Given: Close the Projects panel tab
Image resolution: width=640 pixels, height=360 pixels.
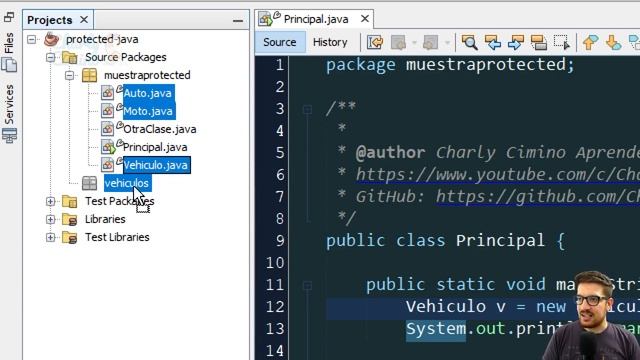Looking at the screenshot, I should click(x=84, y=20).
